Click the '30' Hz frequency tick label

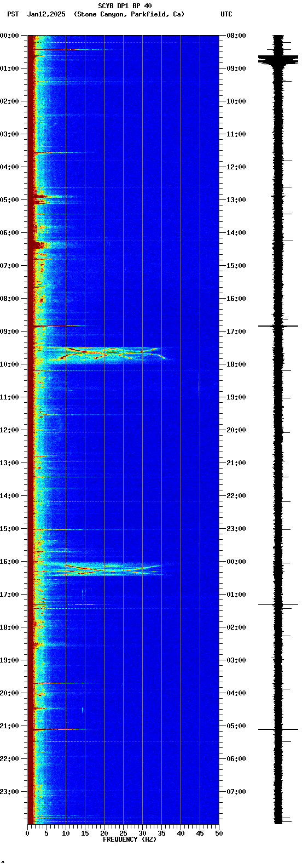click(142, 833)
